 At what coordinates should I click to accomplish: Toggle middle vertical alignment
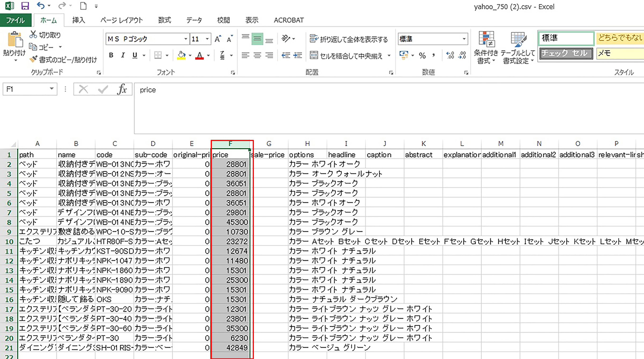[257, 39]
